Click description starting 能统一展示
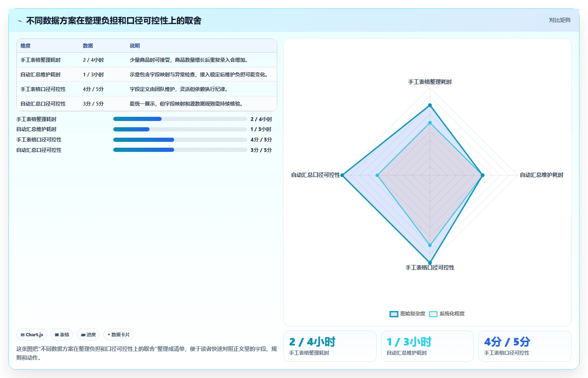 (187, 104)
